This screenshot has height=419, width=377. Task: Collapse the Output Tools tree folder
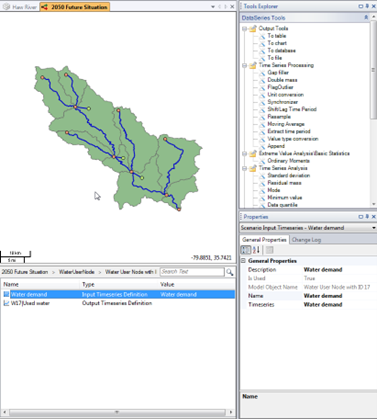coord(244,29)
